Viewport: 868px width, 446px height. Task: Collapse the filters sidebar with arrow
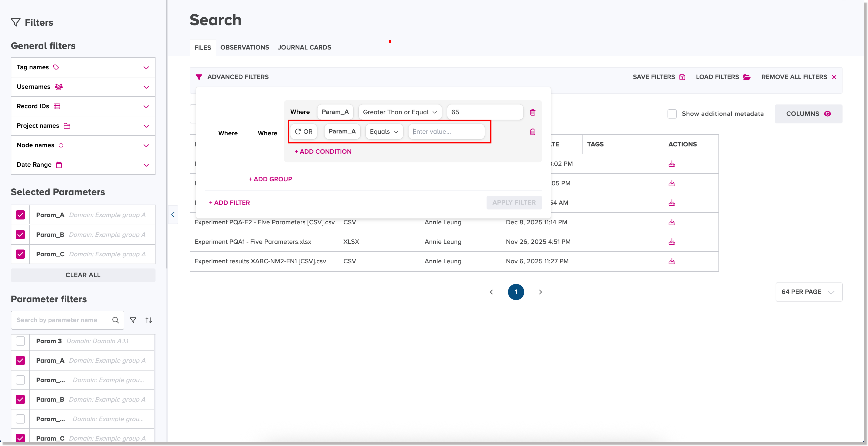click(173, 214)
